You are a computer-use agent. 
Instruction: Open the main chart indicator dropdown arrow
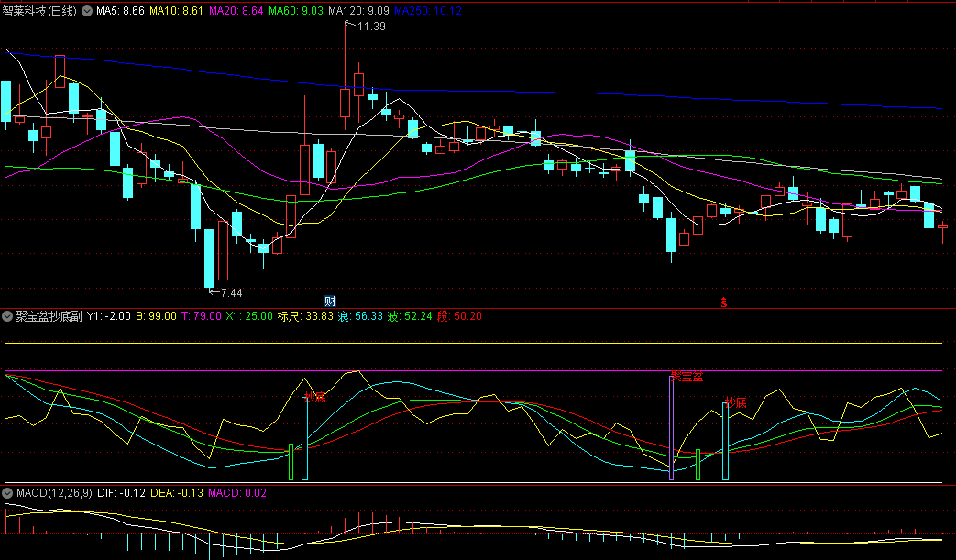(87, 11)
